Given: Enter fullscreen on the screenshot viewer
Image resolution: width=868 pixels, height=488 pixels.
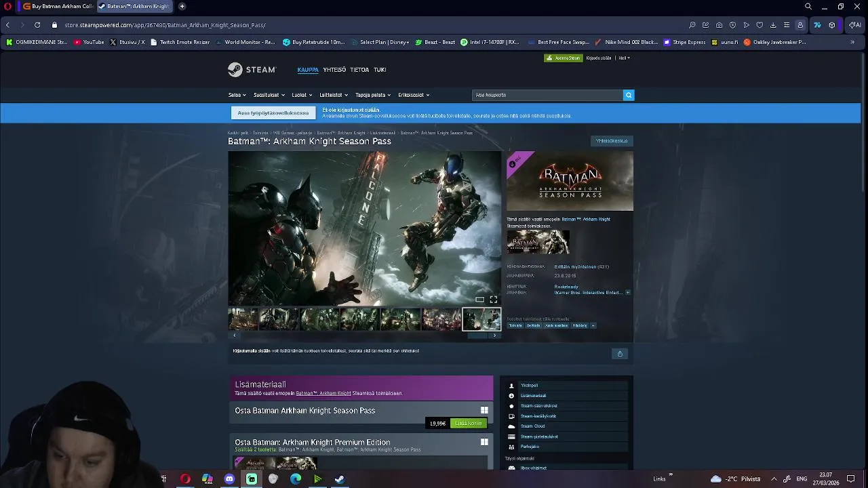Looking at the screenshot, I should (494, 300).
